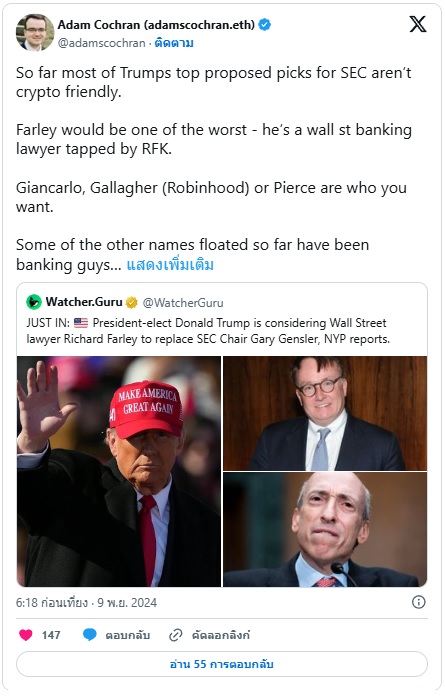Click the @adamscochran handle
Image resolution: width=445 pixels, height=696 pixels.
102,43
